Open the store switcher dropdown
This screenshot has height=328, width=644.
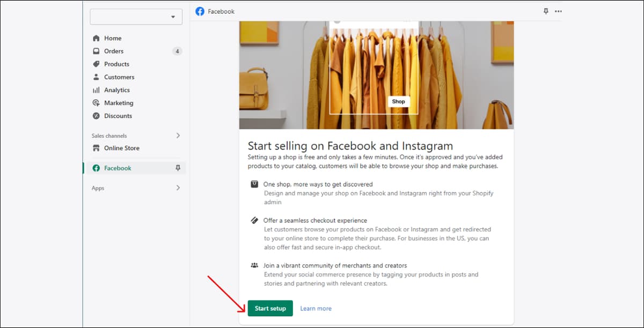pos(136,17)
